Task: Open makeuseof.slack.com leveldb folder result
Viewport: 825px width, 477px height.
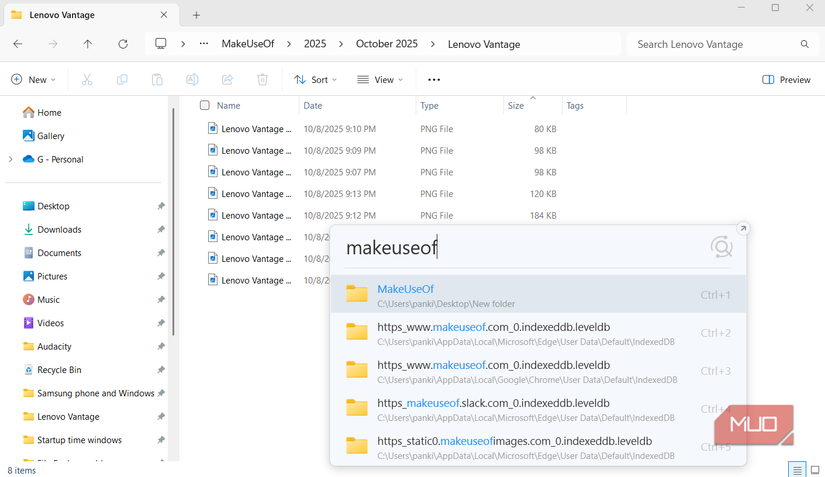Action: click(538, 409)
